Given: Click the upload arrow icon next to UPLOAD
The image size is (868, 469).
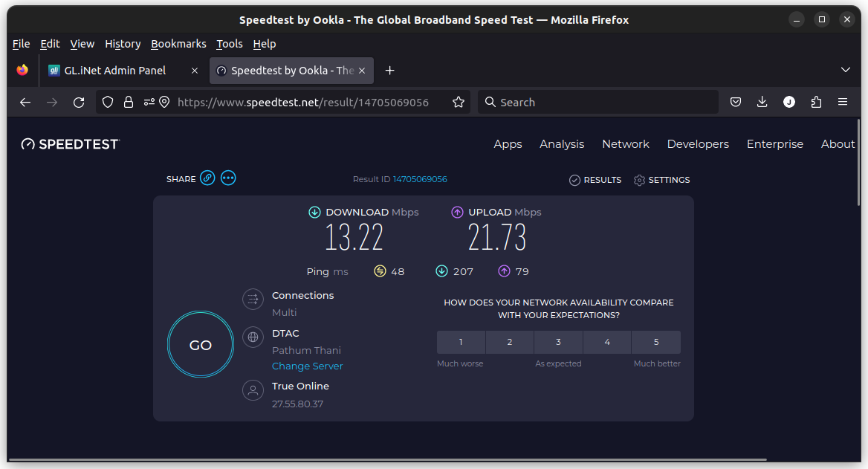Looking at the screenshot, I should pyautogui.click(x=457, y=212).
